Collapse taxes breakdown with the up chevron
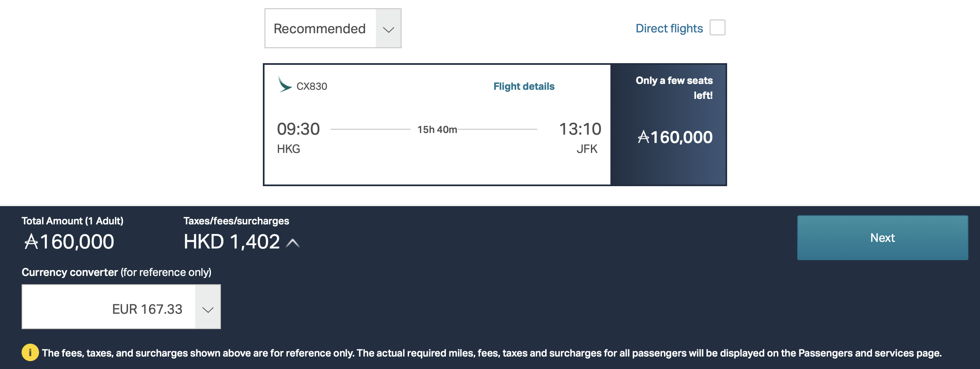 click(293, 243)
